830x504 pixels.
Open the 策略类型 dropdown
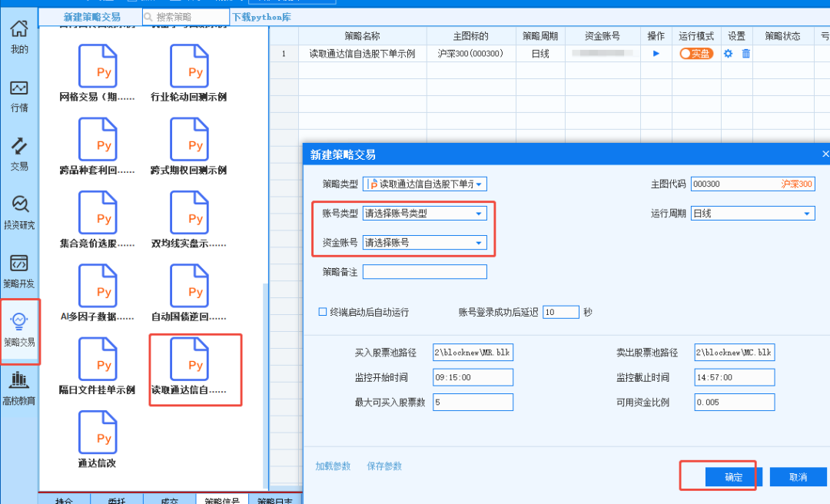(x=424, y=184)
